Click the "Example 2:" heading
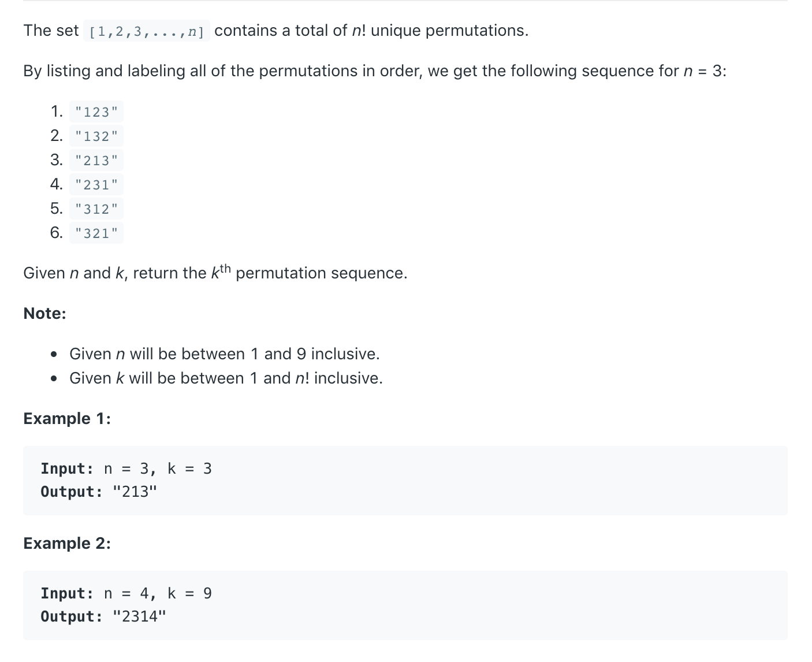 (x=67, y=543)
